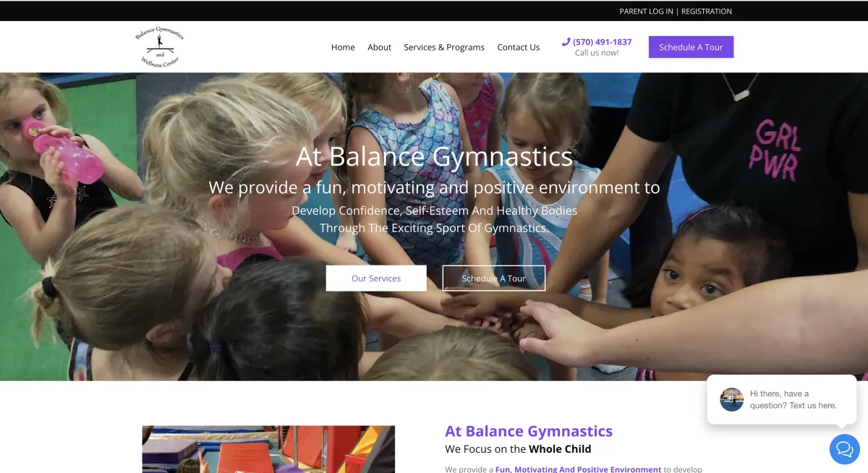Click the 'At Balance Gymnastics' purple heading
The image size is (868, 473).
pos(529,431)
